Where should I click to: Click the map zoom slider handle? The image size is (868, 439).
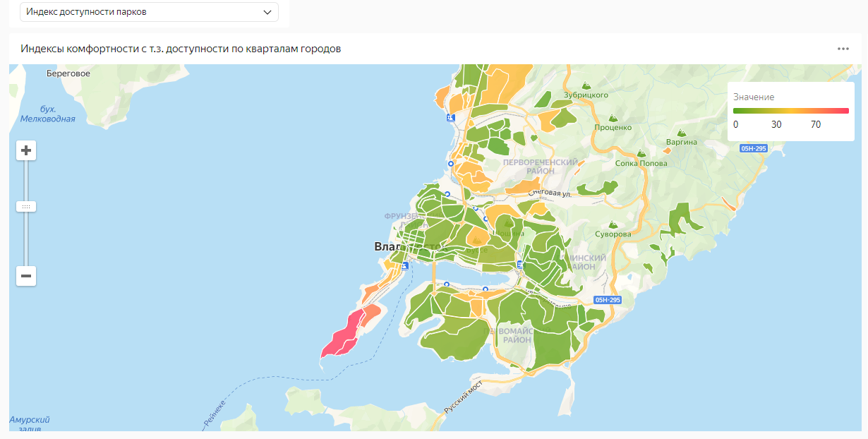(x=26, y=207)
